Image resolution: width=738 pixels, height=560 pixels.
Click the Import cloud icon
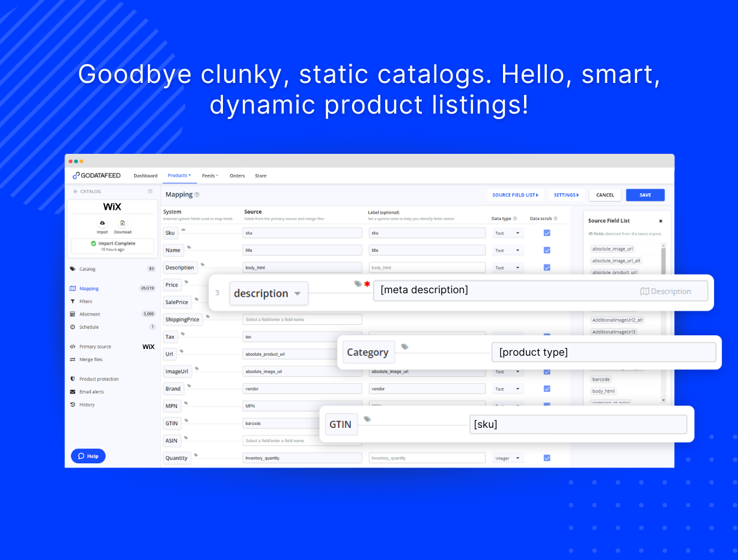point(102,223)
